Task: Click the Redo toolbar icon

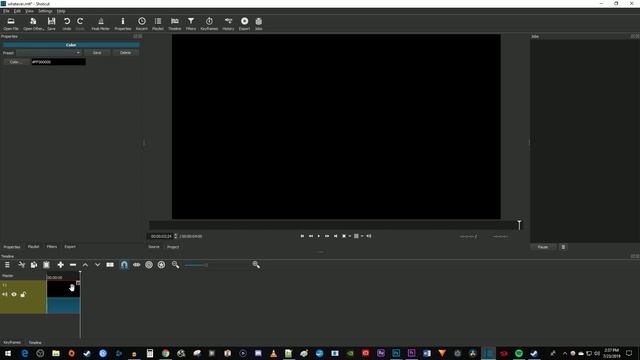Action: tap(80, 24)
